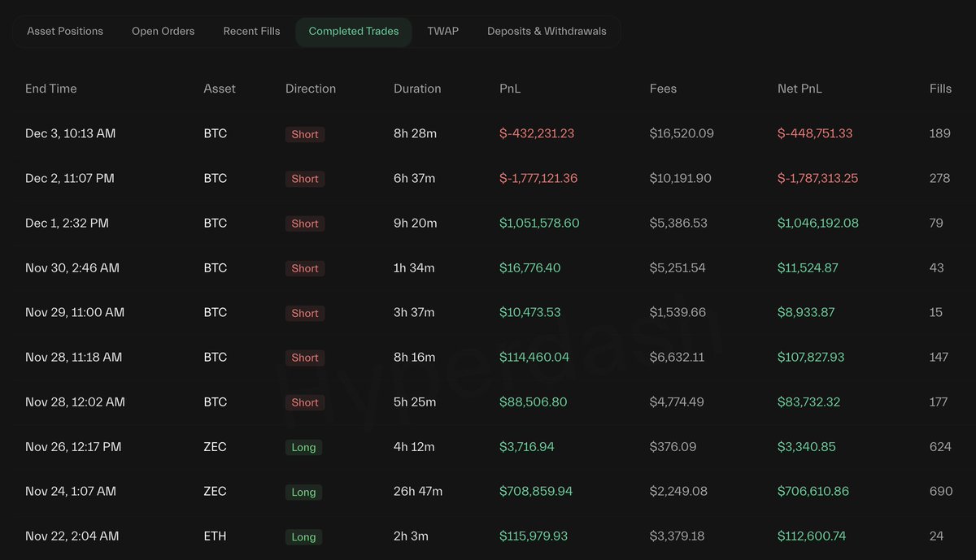Viewport: 976px width, 560px height.
Task: Sort trades by Net PnL header
Action: [800, 89]
